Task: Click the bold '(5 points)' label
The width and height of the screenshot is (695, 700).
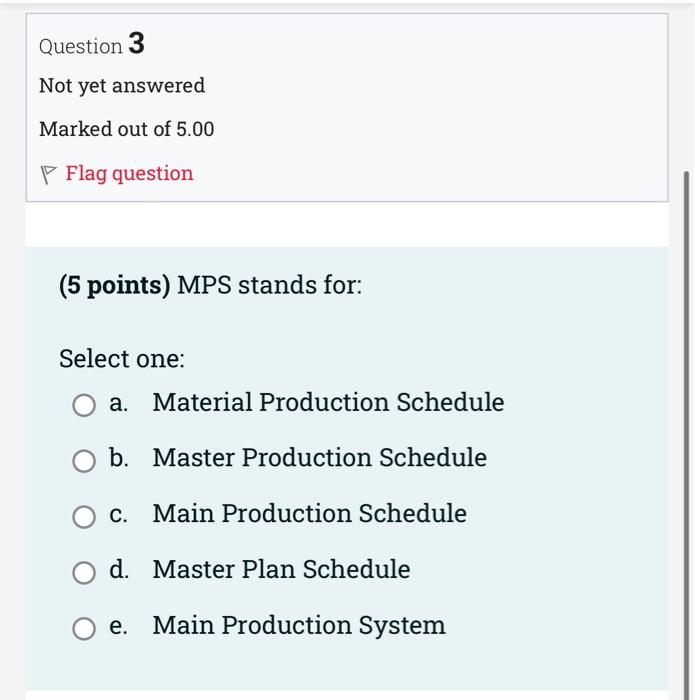Action: [x=114, y=286]
